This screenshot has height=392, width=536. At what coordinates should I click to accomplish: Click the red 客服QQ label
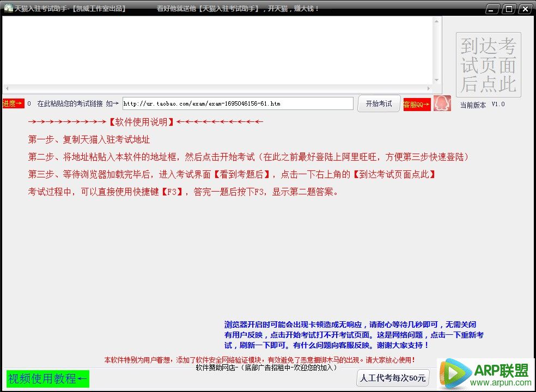coord(417,104)
